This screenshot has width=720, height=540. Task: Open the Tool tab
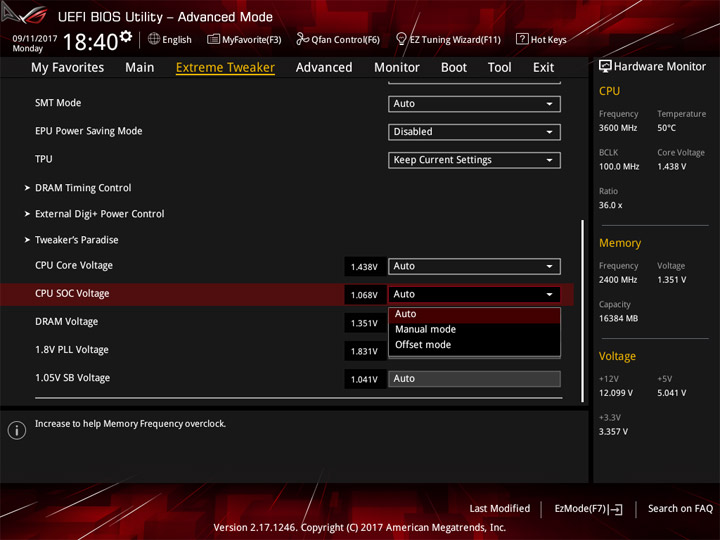(x=499, y=68)
